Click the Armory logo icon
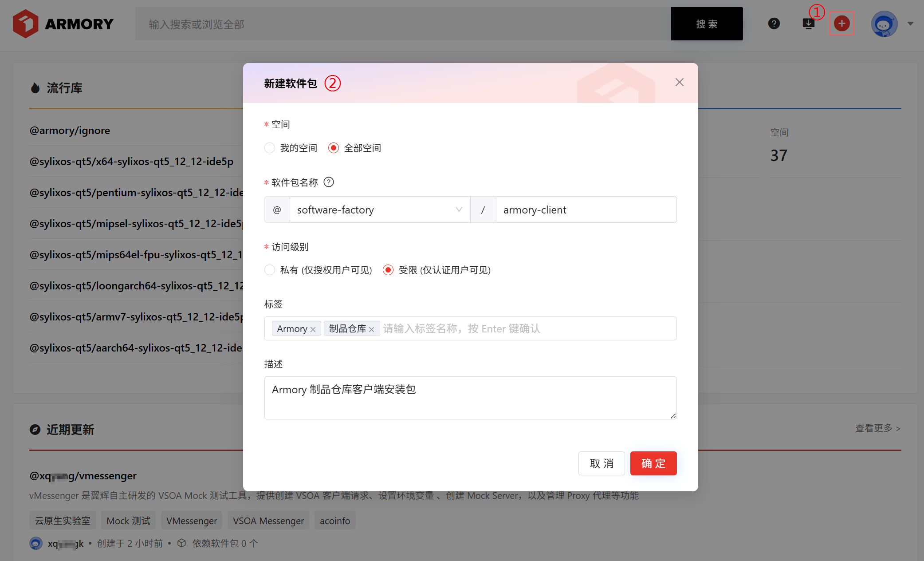Viewport: 924px width, 561px height. coord(25,24)
